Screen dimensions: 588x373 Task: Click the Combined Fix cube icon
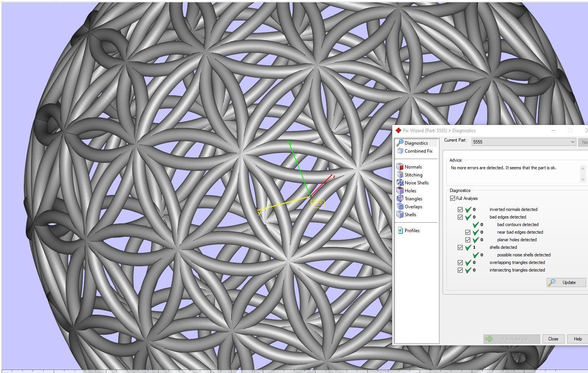click(400, 151)
